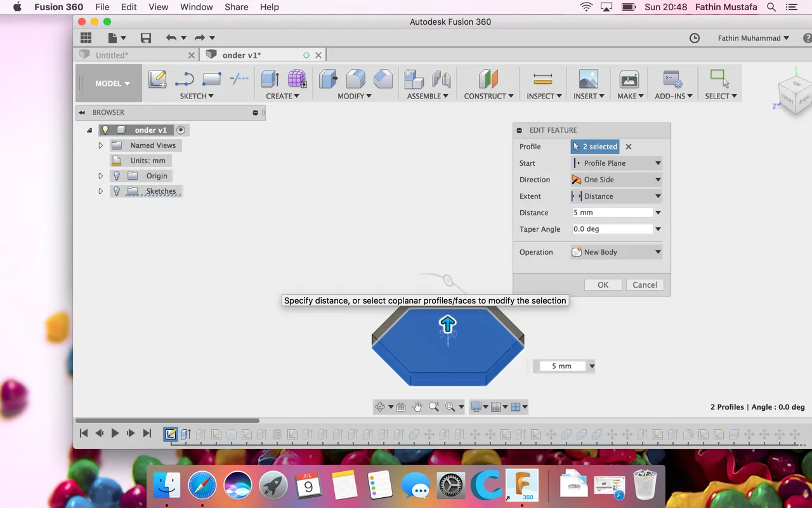Open the Operation New Body dropdown

[617, 252]
